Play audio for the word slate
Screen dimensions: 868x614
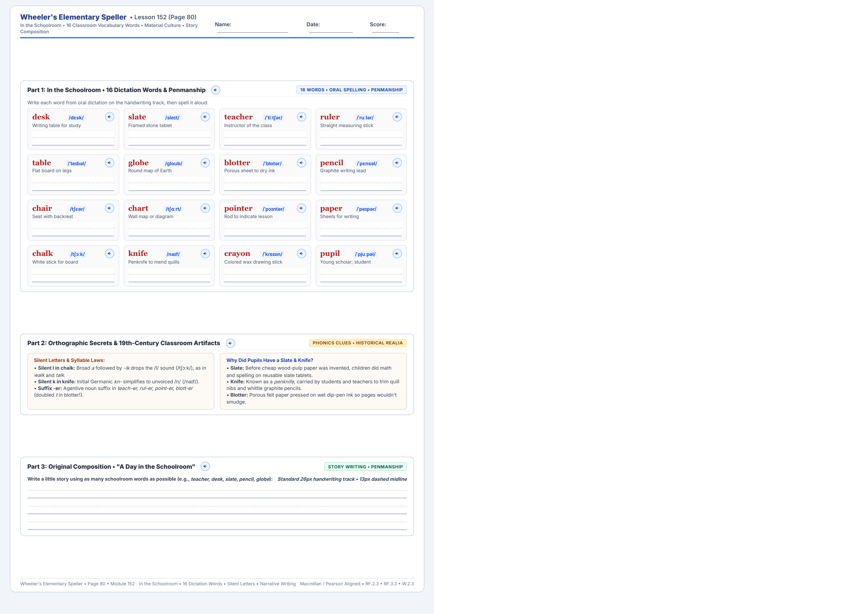tap(205, 117)
